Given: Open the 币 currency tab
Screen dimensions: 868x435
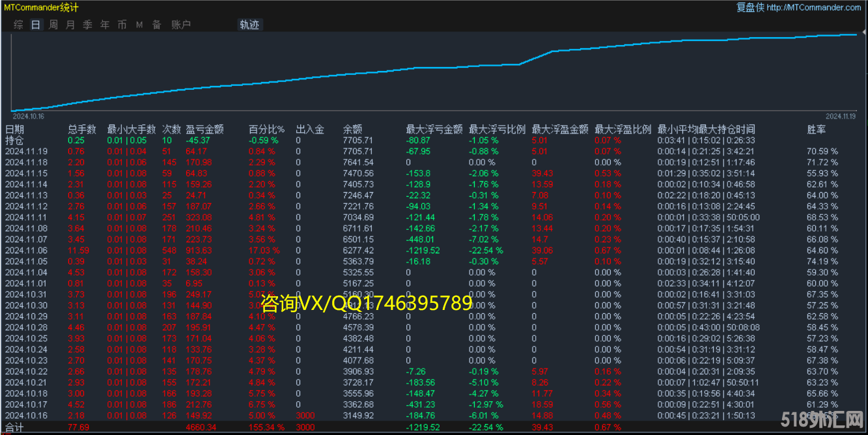Looking at the screenshot, I should coord(122,25).
